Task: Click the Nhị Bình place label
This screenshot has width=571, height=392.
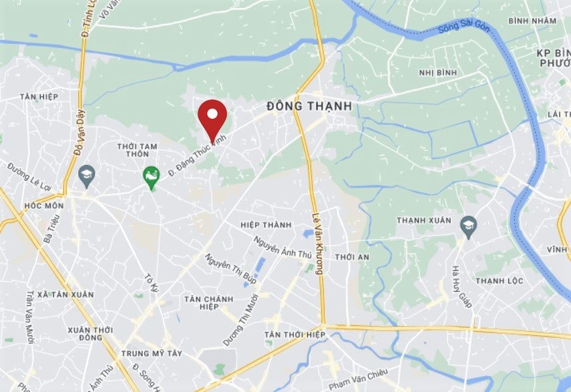Action: click(437, 73)
